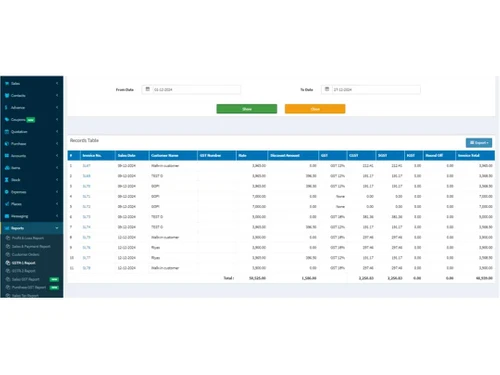Viewport: 500px width, 375px height.
Task: Click the Sales Date column header
Action: click(132, 155)
